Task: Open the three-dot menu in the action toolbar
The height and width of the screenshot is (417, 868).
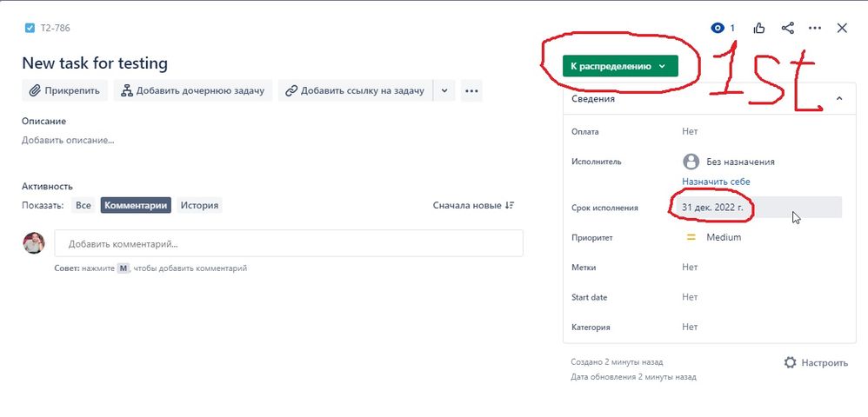Action: tap(471, 90)
